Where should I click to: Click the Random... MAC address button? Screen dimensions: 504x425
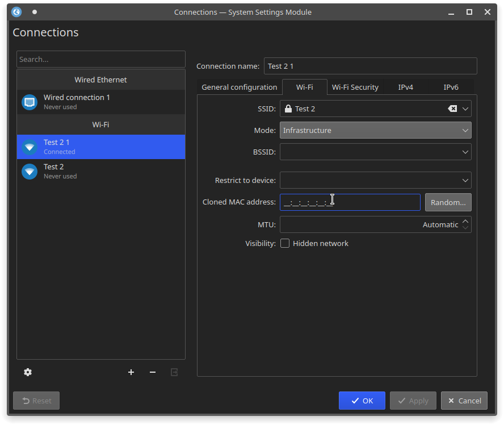[448, 202]
